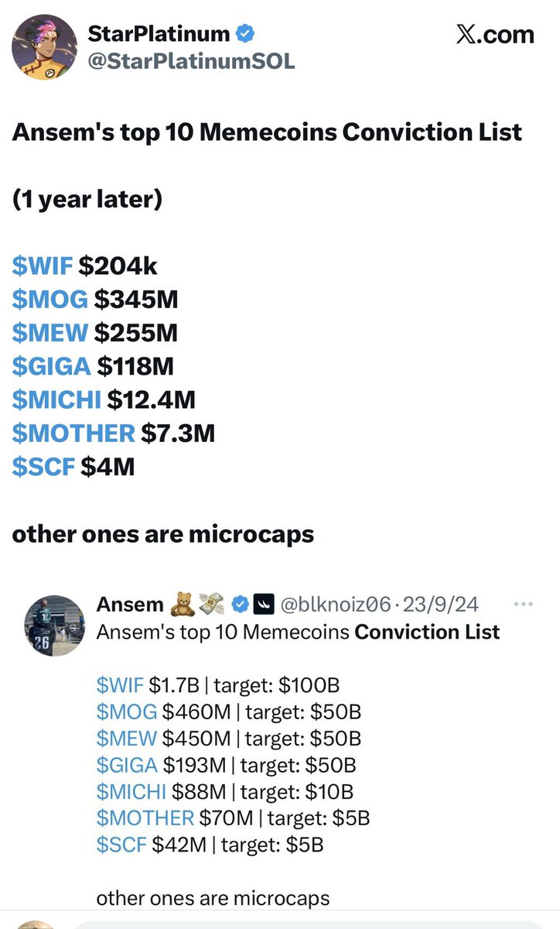Tap the blue verified badge beside StarPlatinum
Viewport: 560px width, 929px height.
(x=248, y=34)
